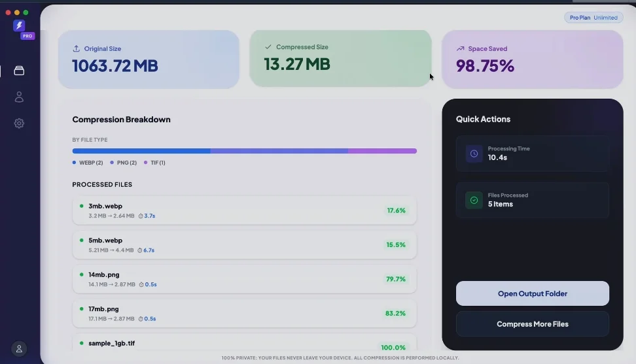Screen dimensions: 636x364
Task: Open the user profile sidebar icon
Action: tap(19, 97)
